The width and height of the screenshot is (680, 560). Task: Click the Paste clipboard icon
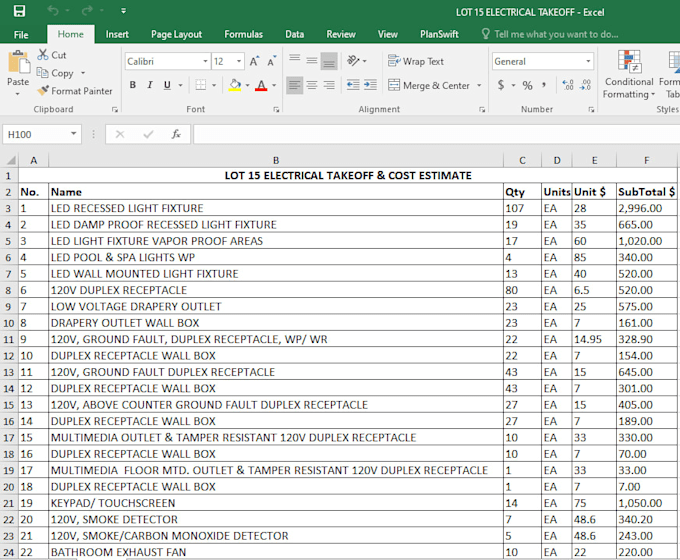click(x=19, y=62)
